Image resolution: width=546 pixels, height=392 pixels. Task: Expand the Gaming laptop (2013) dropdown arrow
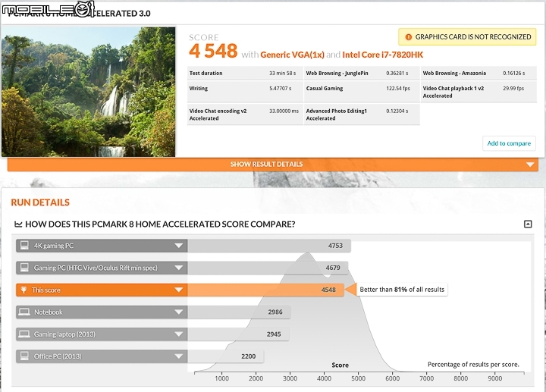[x=179, y=334]
